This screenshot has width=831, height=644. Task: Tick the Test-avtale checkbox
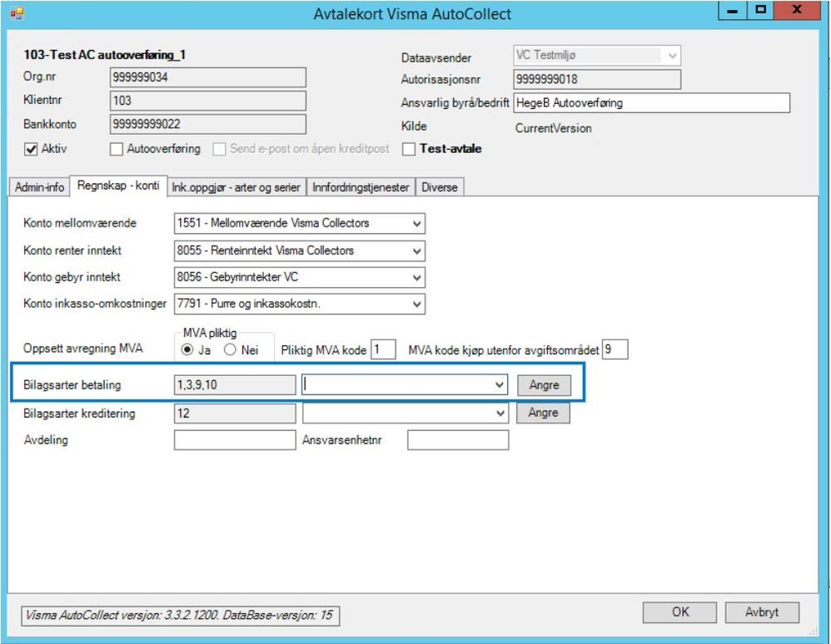(408, 149)
